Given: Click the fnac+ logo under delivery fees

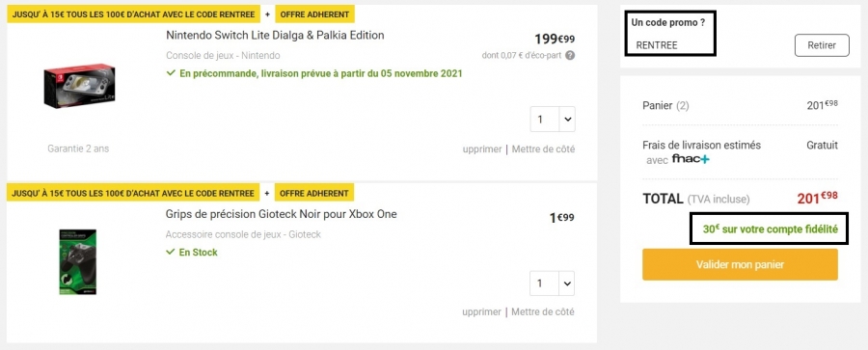Looking at the screenshot, I should tap(691, 159).
